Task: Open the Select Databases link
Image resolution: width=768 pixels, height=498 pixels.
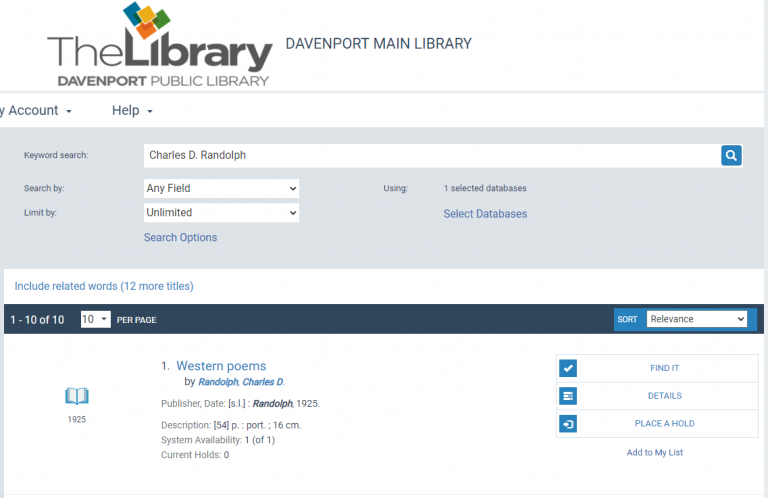Action: (485, 214)
